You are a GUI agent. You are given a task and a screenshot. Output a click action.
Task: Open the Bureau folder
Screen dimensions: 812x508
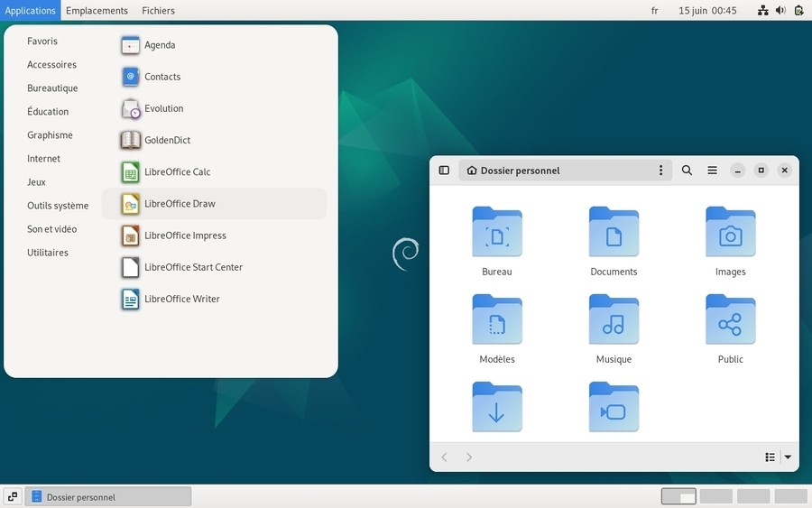(x=496, y=241)
